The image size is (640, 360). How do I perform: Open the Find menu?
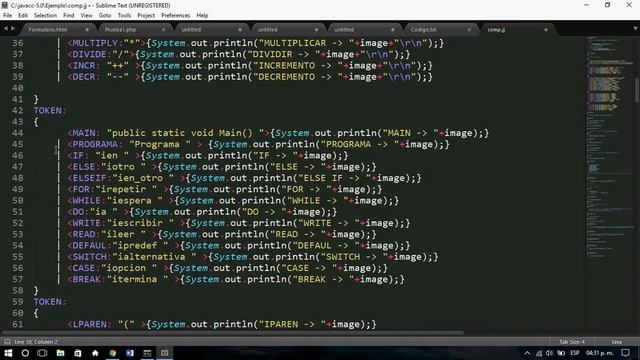tap(69, 16)
